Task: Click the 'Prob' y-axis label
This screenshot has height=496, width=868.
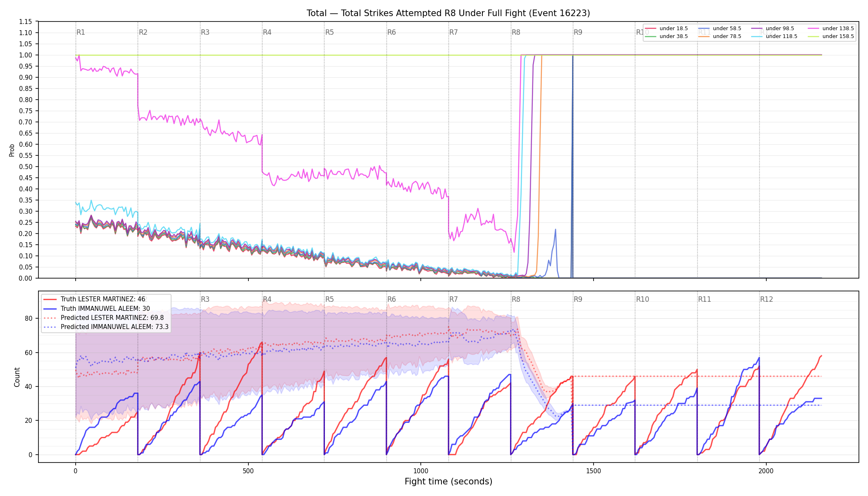Action: pos(12,150)
